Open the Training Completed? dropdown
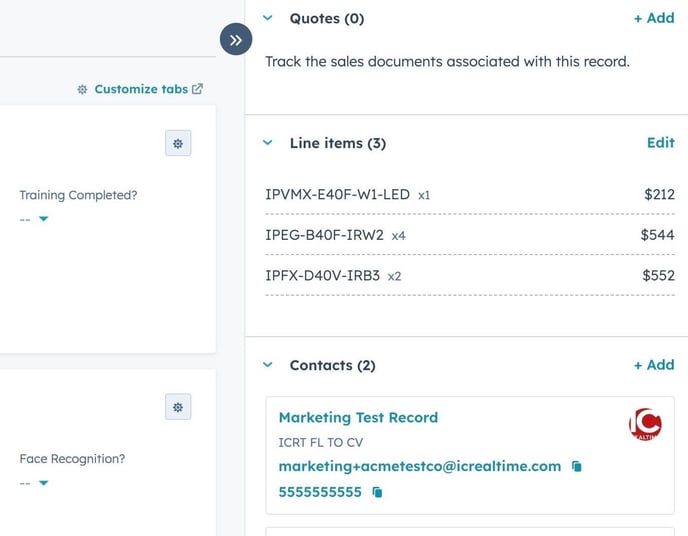The height and width of the screenshot is (536, 688). coord(43,219)
